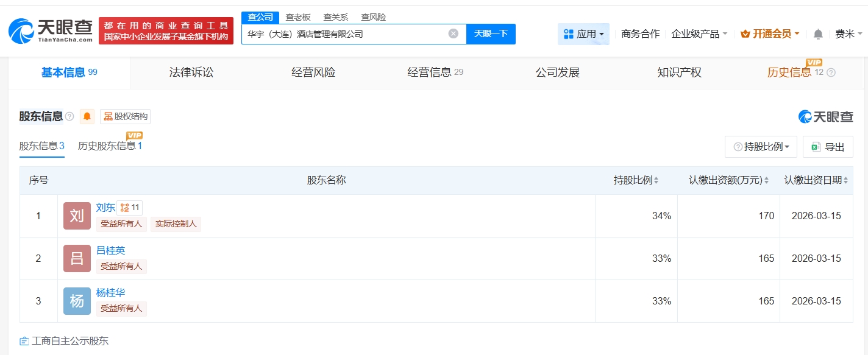Click 受益所有人 tag under 吕桂英
The height and width of the screenshot is (355, 868).
(x=121, y=266)
